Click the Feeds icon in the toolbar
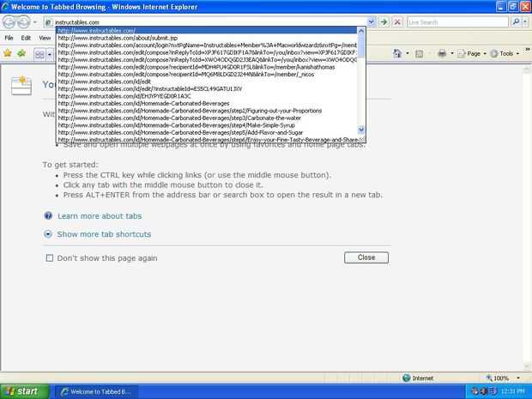 (x=420, y=53)
